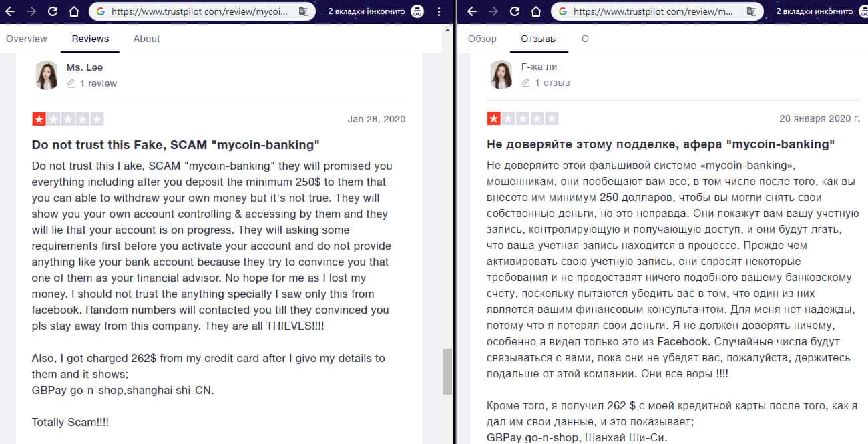Open review title 'Не доверяйте этому подделке'
Image resolution: width=868 pixels, height=444 pixels.
click(x=661, y=144)
